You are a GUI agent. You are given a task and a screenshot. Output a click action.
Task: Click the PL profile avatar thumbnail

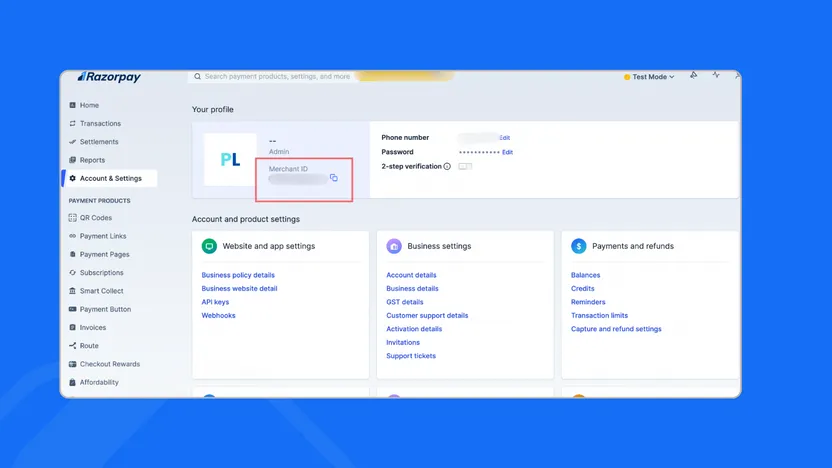pos(230,160)
